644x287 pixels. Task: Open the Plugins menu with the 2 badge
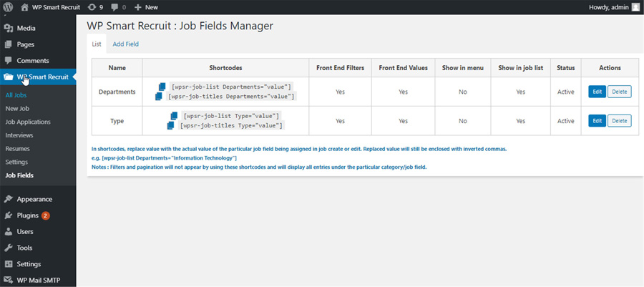pyautogui.click(x=29, y=215)
